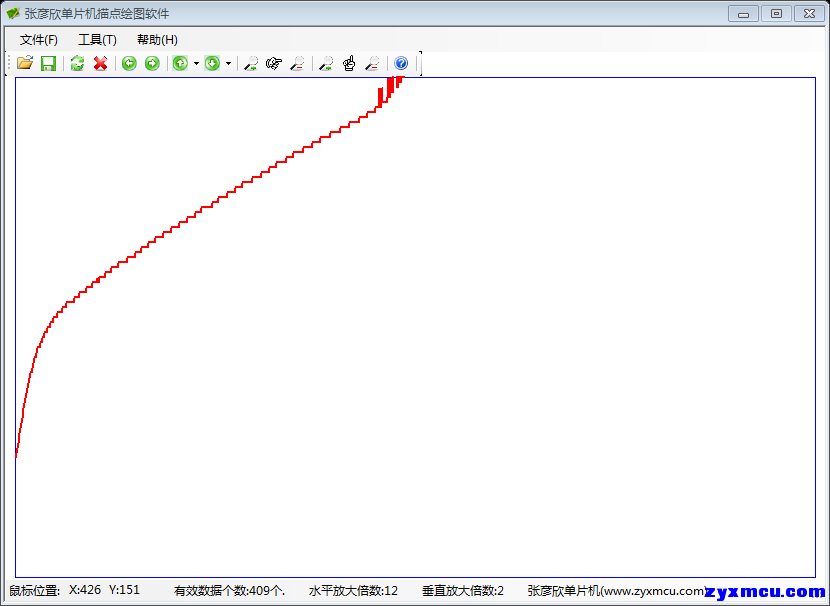Open the 工具(T) menu
The height and width of the screenshot is (606, 830).
pyautogui.click(x=97, y=40)
